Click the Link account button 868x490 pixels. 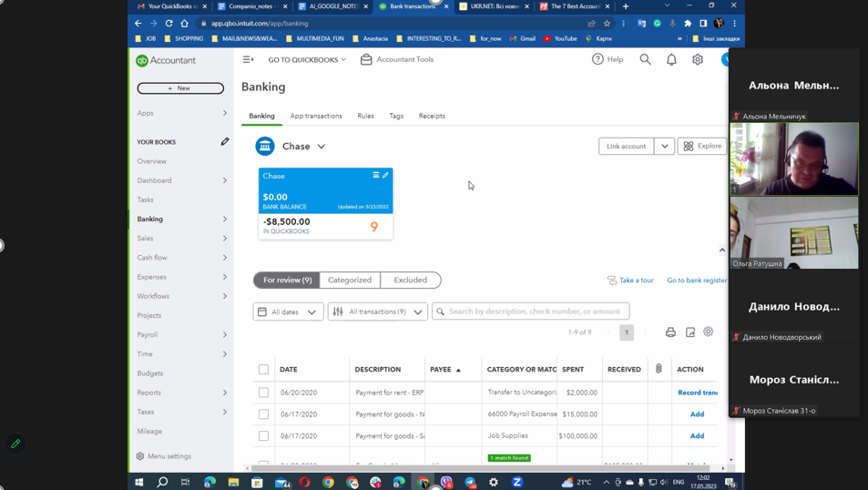626,146
